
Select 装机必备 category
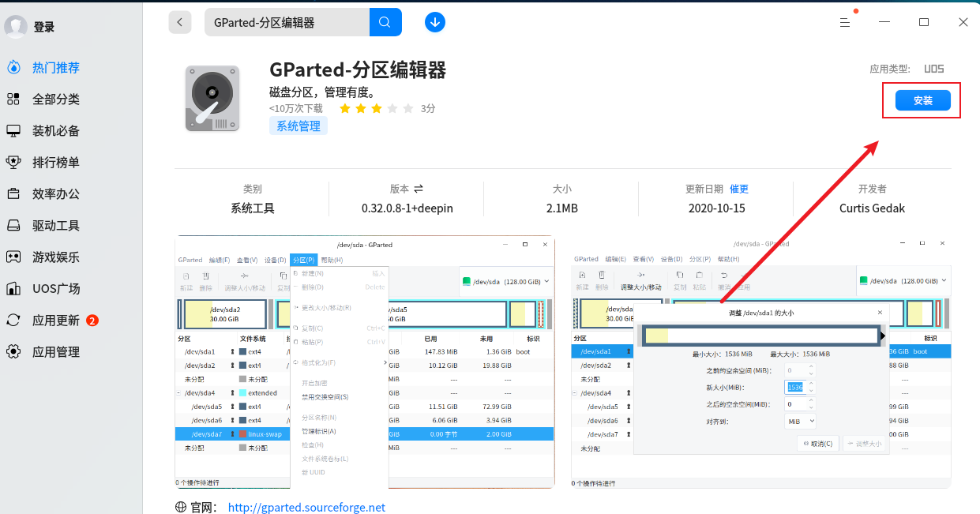click(x=56, y=131)
